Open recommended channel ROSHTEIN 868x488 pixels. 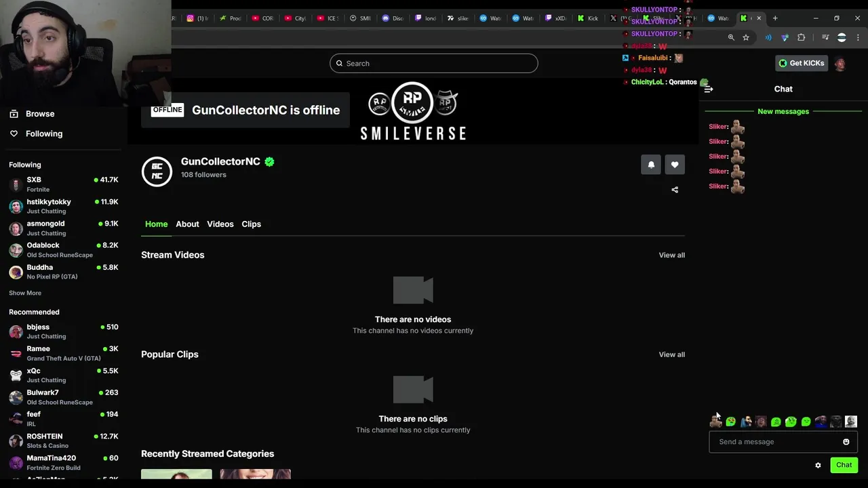pyautogui.click(x=64, y=441)
